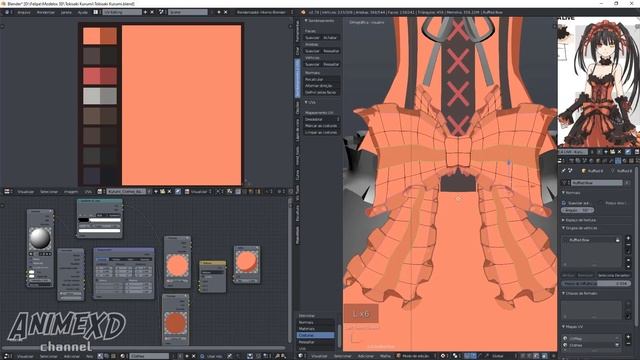Viewport: 640px width, 360px height.
Task: Click Ressaltar under Arestas
Action: coord(331,51)
